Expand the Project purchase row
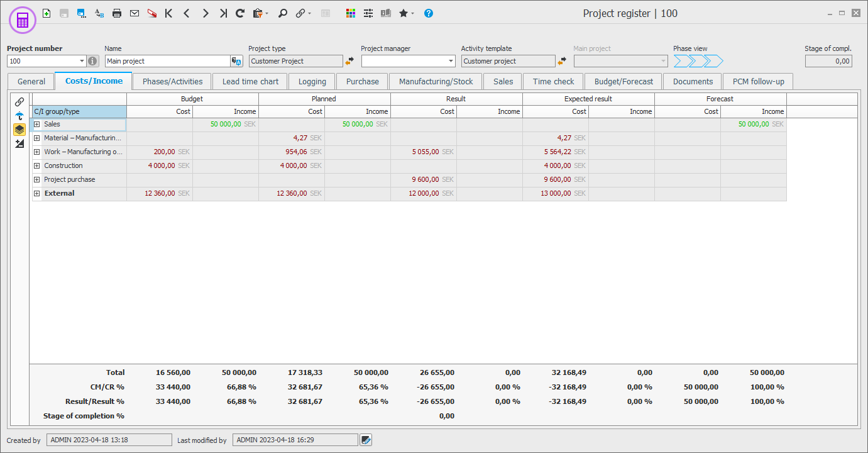This screenshot has width=868, height=453. coord(37,180)
